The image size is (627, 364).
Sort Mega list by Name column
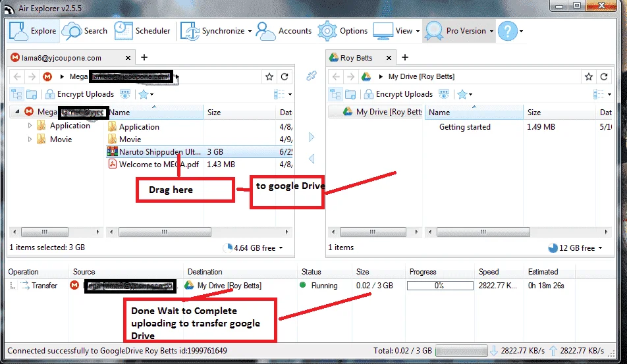pyautogui.click(x=154, y=113)
